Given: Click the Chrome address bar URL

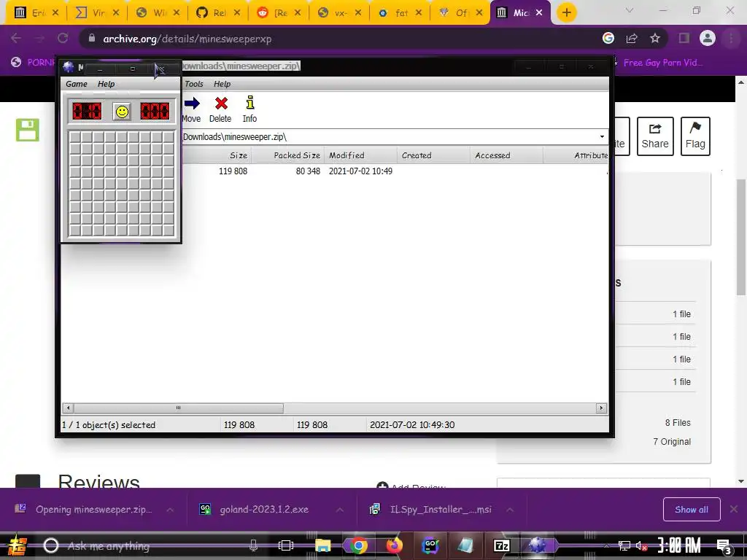Looking at the screenshot, I should pos(187,39).
